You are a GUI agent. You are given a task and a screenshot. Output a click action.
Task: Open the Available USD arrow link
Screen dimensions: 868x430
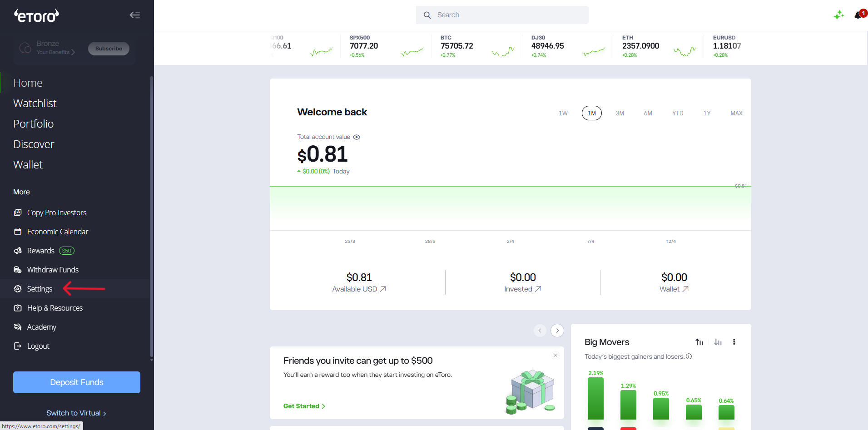(383, 289)
